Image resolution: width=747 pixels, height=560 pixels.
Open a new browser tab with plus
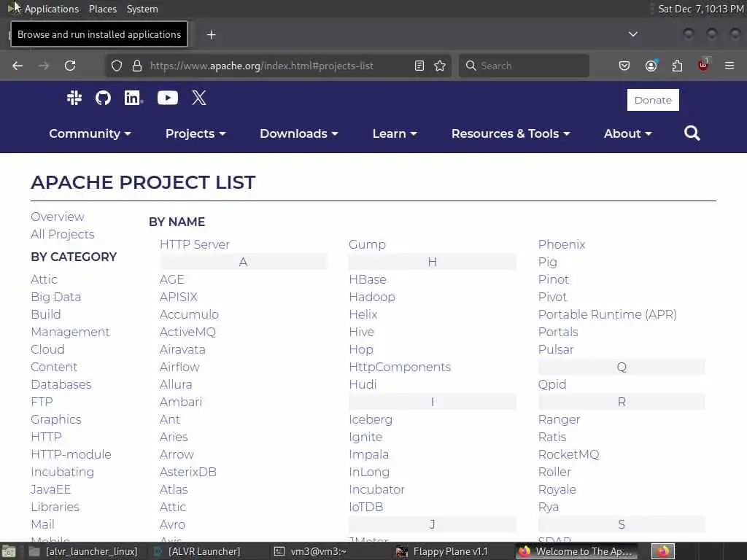click(212, 35)
